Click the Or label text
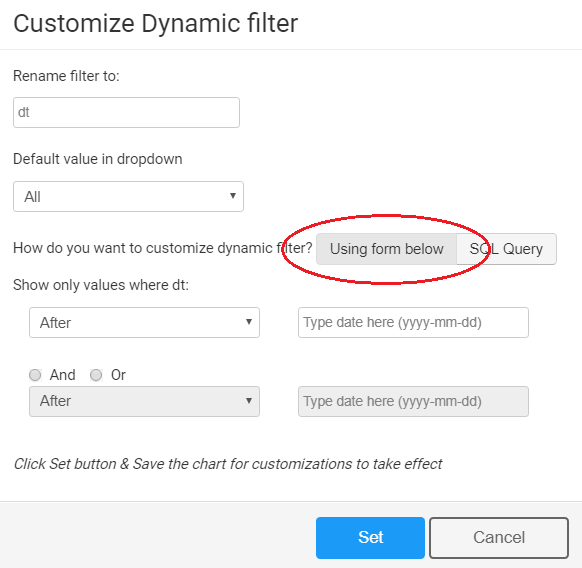This screenshot has width=582, height=568. [x=118, y=375]
